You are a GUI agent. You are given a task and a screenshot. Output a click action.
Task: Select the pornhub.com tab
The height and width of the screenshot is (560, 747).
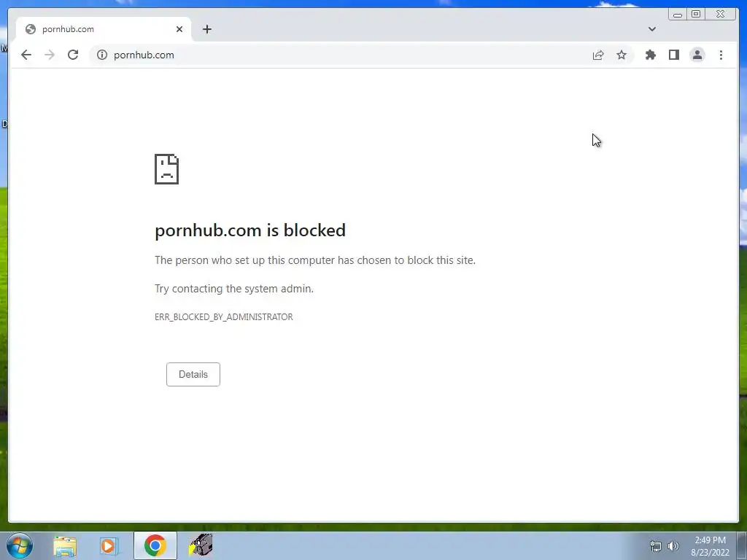pyautogui.click(x=104, y=29)
